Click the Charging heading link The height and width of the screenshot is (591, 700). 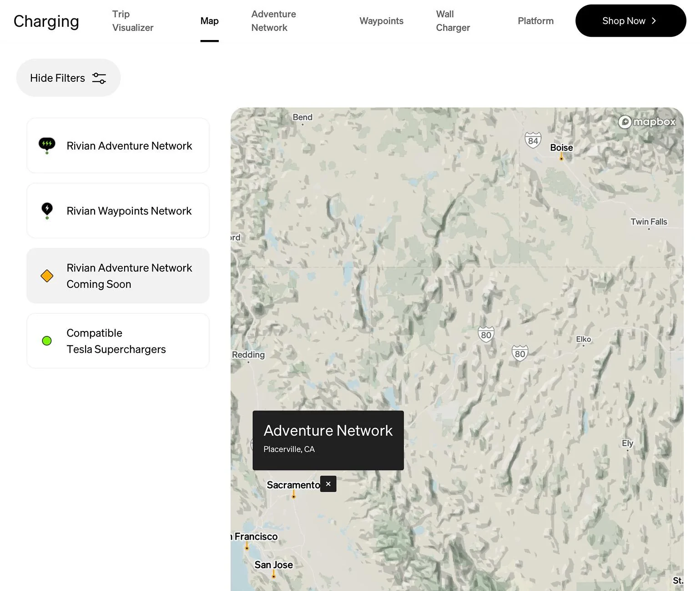click(x=46, y=21)
